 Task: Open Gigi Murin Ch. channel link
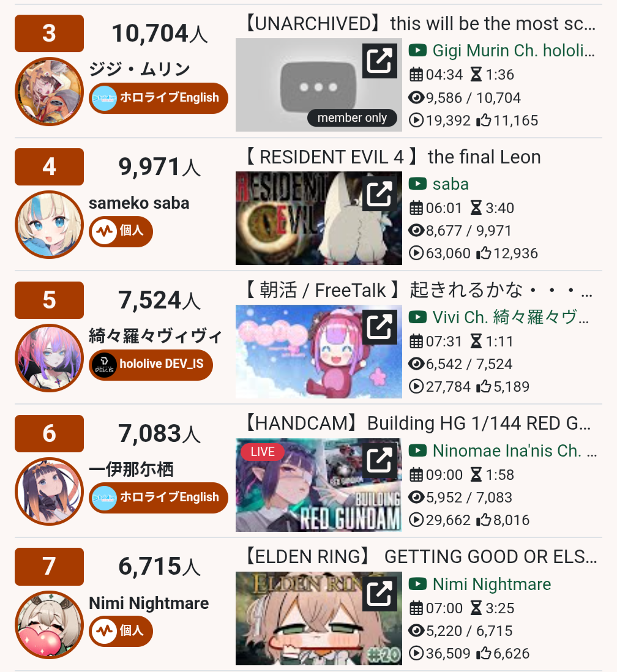point(502,51)
